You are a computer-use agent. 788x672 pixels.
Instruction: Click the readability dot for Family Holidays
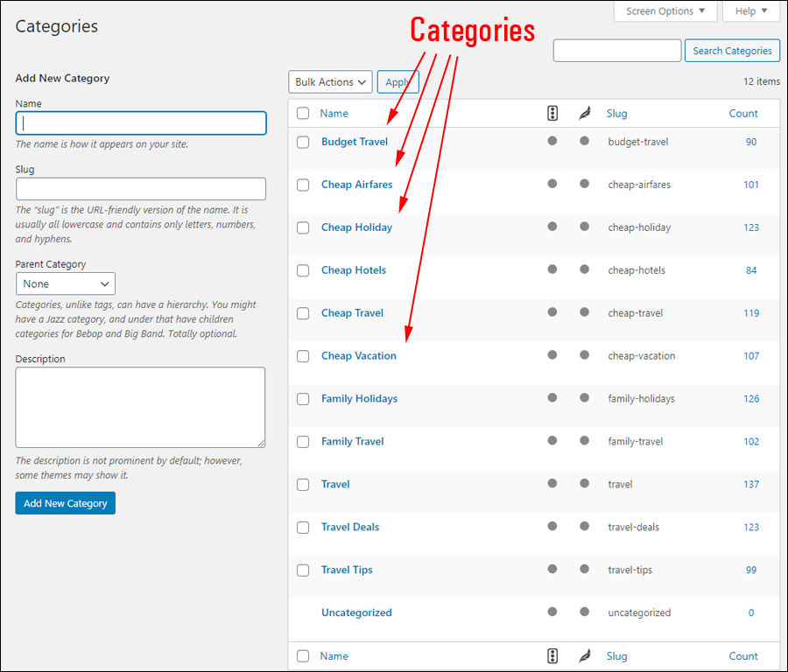585,397
